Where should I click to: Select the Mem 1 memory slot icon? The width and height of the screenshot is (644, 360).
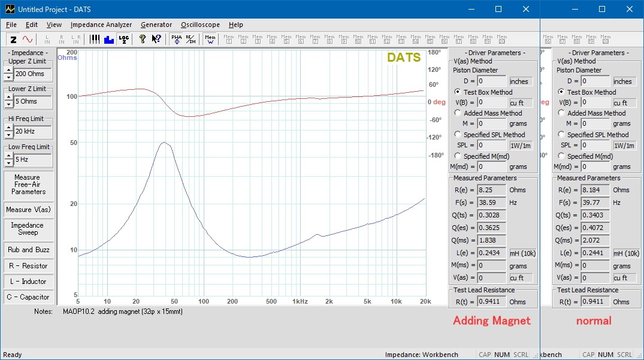click(229, 40)
